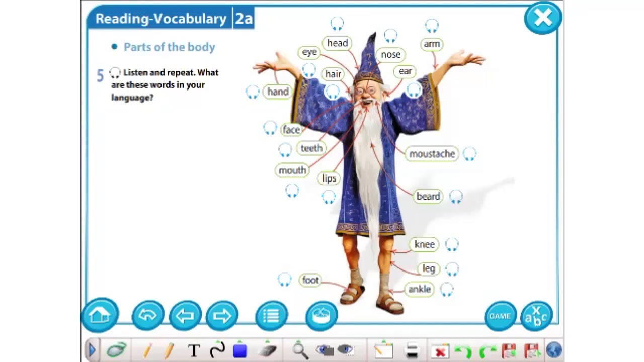This screenshot has width=644, height=362.
Task: Click the 'eye' word label
Action: pos(309,52)
